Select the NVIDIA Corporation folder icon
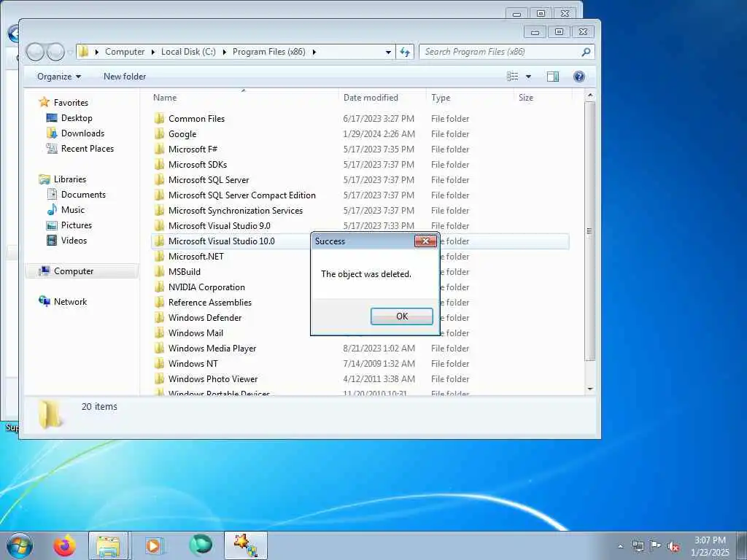 pyautogui.click(x=160, y=287)
